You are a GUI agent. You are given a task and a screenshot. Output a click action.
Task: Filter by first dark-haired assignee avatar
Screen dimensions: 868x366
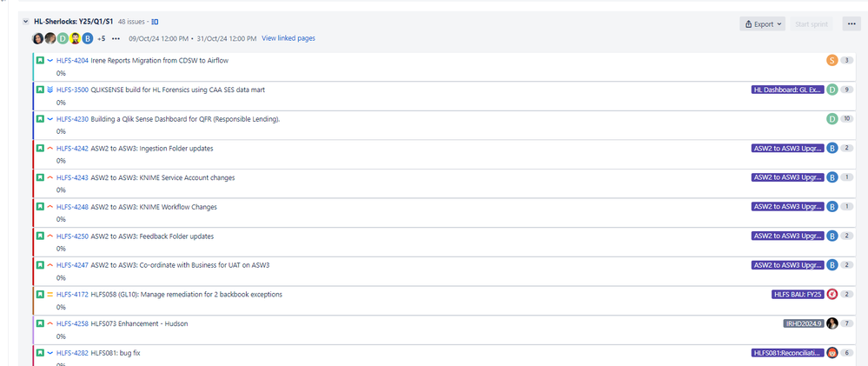[x=37, y=38]
